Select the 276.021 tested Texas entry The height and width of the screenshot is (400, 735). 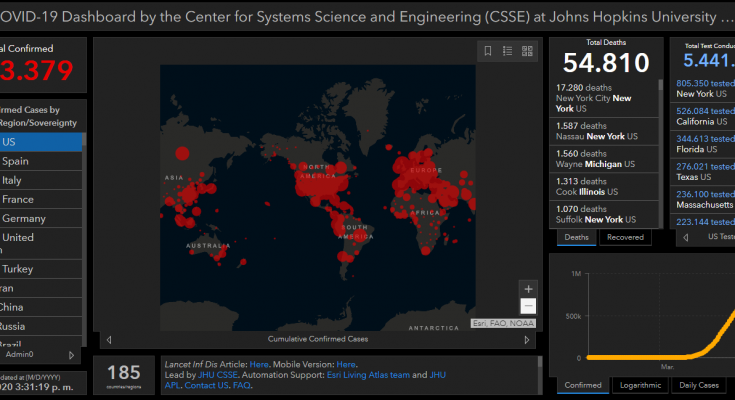(x=705, y=172)
